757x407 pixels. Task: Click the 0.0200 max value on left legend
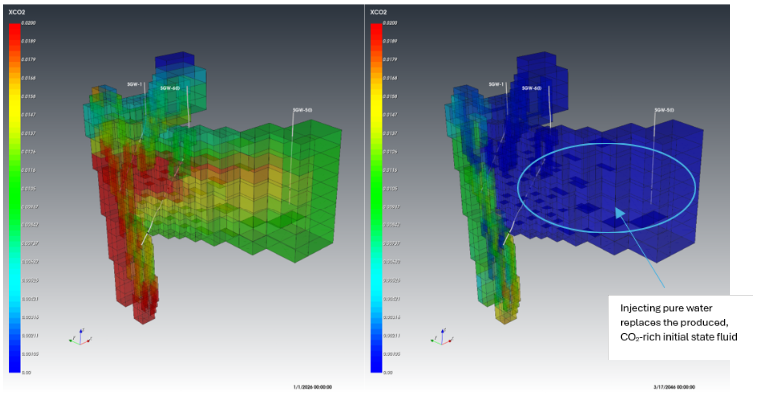[29, 22]
